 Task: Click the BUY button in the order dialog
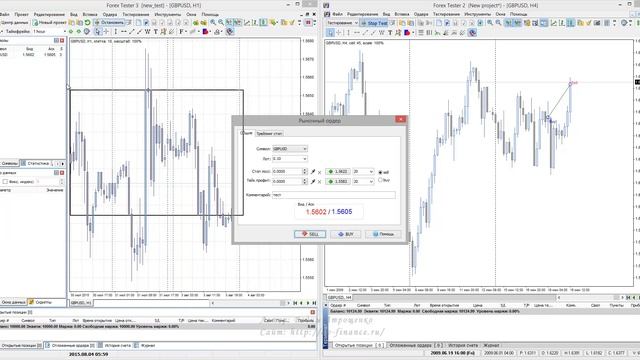(x=346, y=234)
